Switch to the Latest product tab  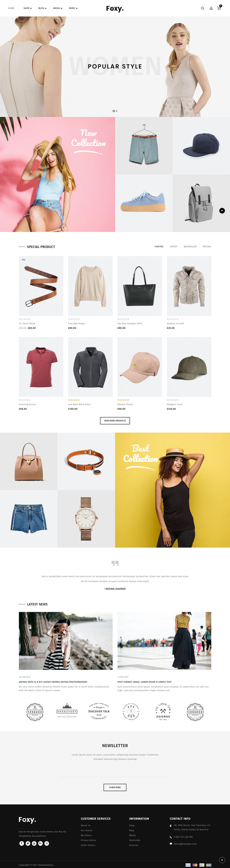pos(173,246)
